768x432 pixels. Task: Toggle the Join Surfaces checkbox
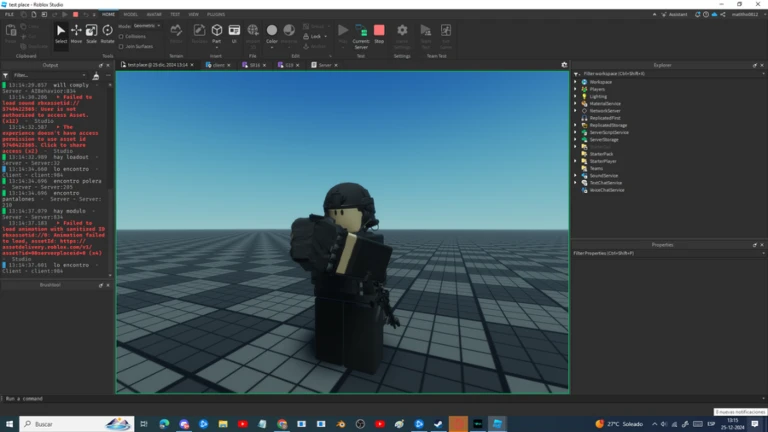click(x=121, y=47)
